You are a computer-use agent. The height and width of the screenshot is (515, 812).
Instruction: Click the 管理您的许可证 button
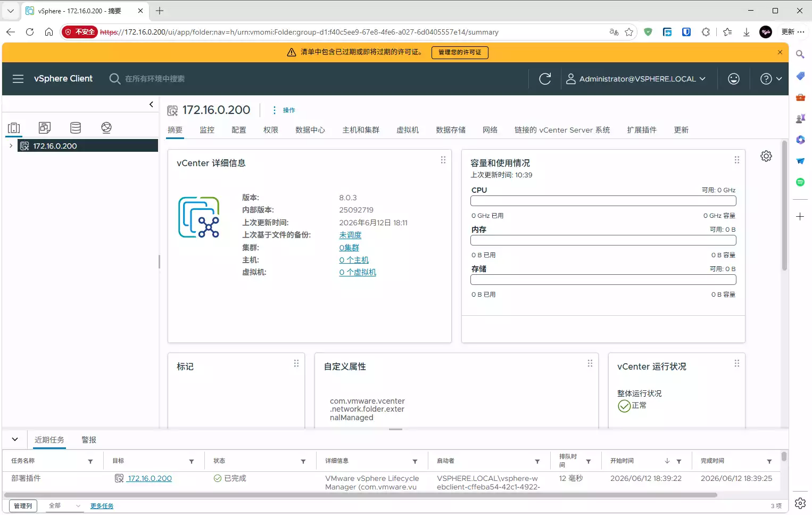pos(460,52)
